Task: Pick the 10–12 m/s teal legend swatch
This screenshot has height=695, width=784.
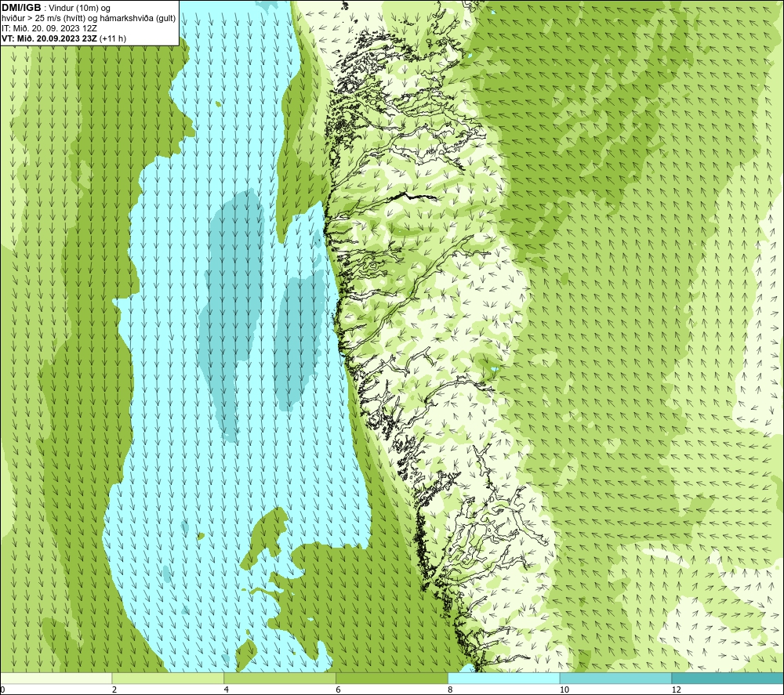Action: [616, 679]
